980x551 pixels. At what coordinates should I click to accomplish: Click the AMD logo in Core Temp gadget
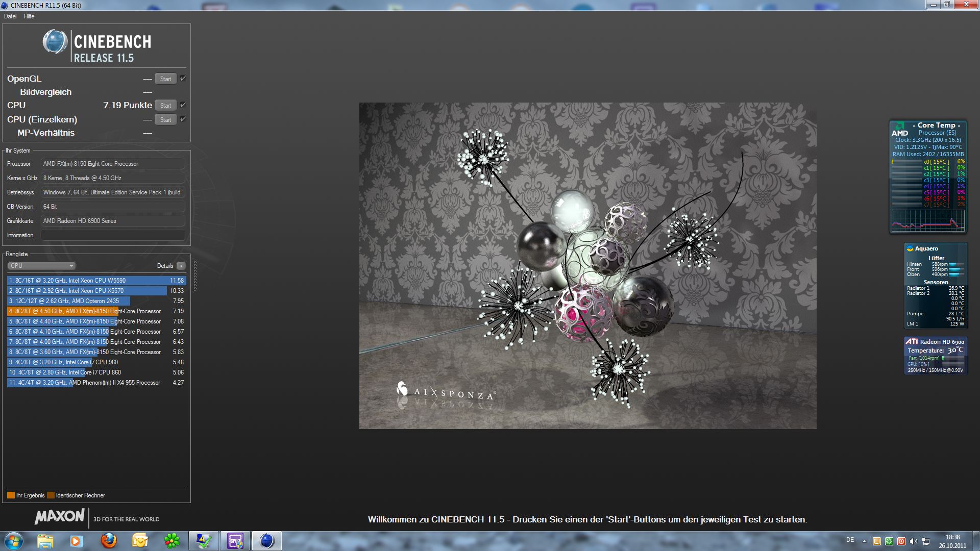(899, 130)
